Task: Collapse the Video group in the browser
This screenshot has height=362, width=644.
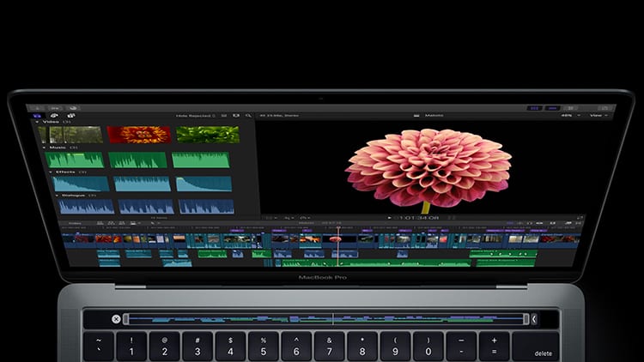Action: pos(38,122)
